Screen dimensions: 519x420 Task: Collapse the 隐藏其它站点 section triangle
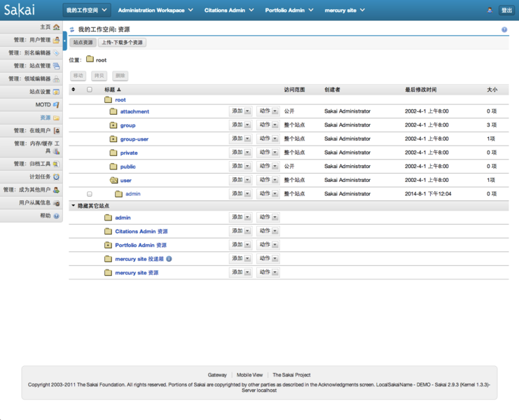tap(73, 206)
